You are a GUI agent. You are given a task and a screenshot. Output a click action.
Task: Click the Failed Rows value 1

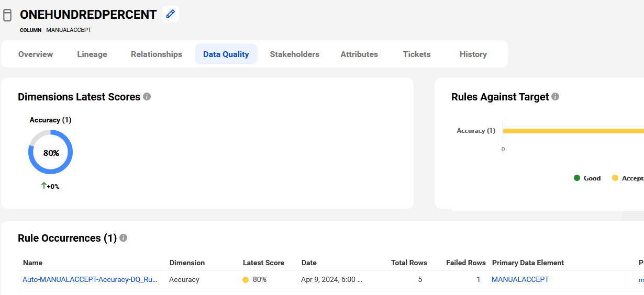479,280
